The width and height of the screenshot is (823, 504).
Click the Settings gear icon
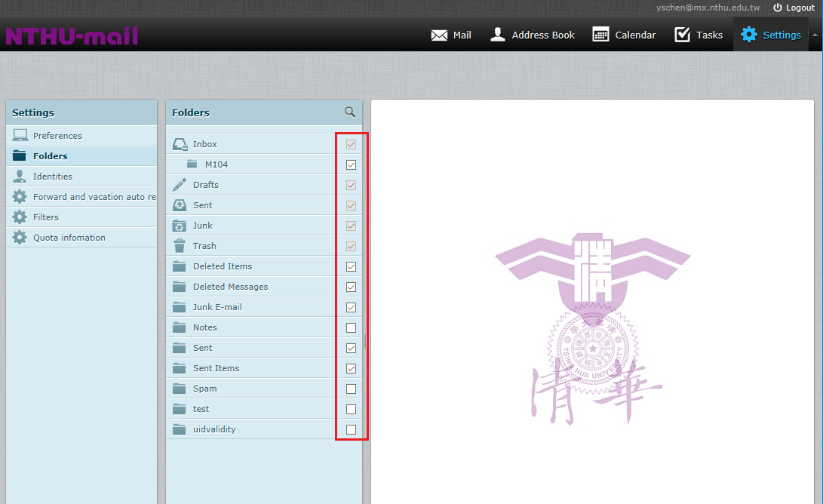click(x=748, y=35)
